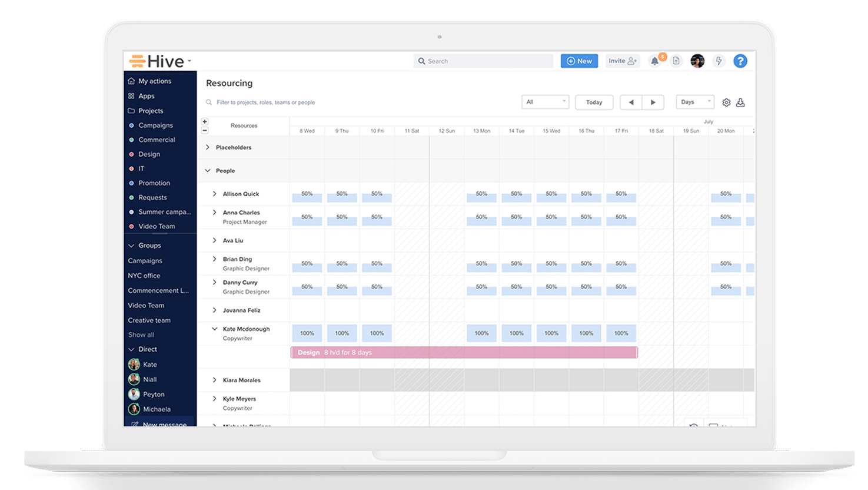Click the notes document icon in the header
This screenshot has height=490, width=868.
(x=677, y=61)
